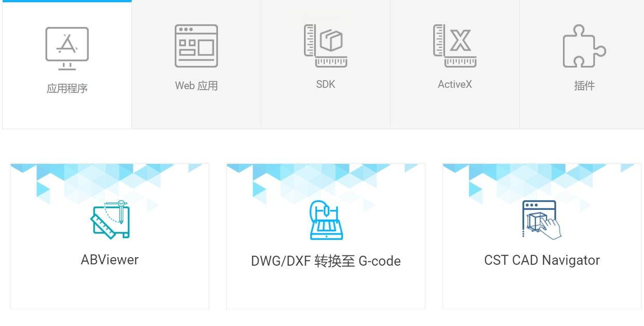
Task: Open the SDK tab label
Action: coord(326,84)
